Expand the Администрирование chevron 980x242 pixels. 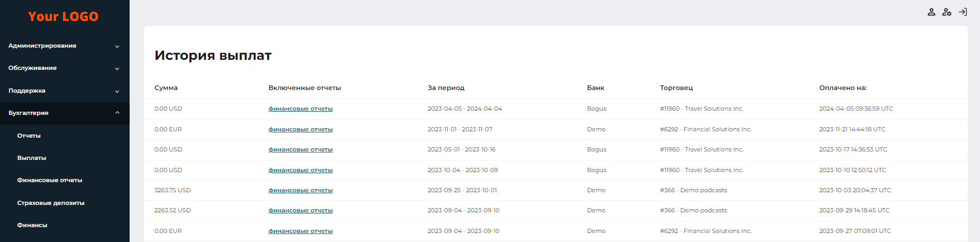coord(117,46)
